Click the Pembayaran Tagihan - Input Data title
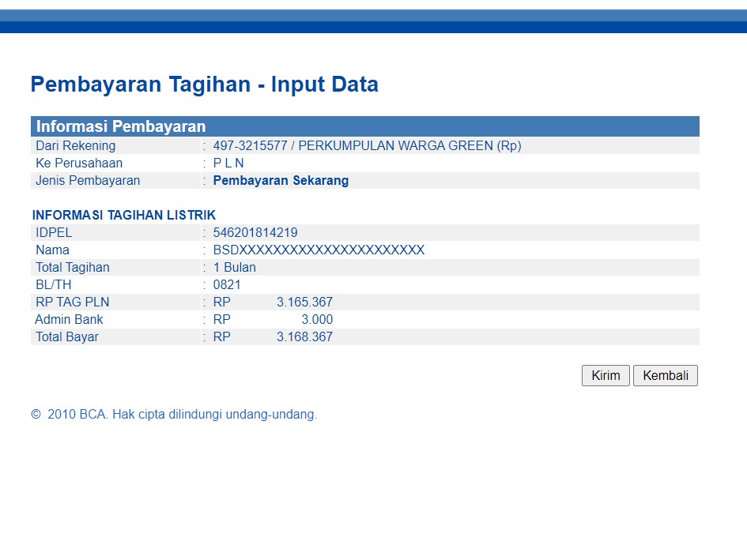747x560 pixels. [204, 85]
